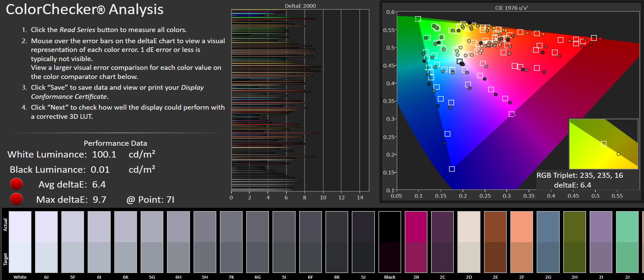
Task: Click the 6I swatch in comparator chart
Action: [99, 242]
